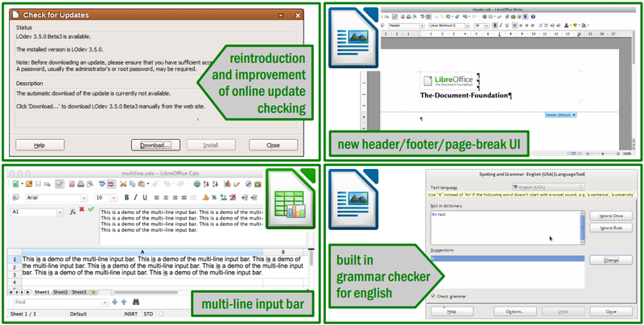Toggle Italic in Calc formatting toolbar

[135, 197]
